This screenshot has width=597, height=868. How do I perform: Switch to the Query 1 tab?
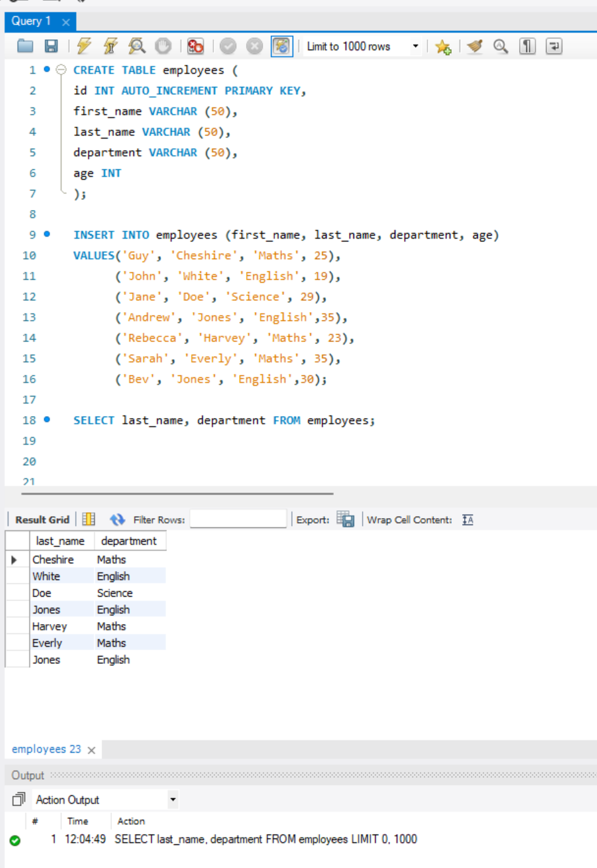(31, 21)
